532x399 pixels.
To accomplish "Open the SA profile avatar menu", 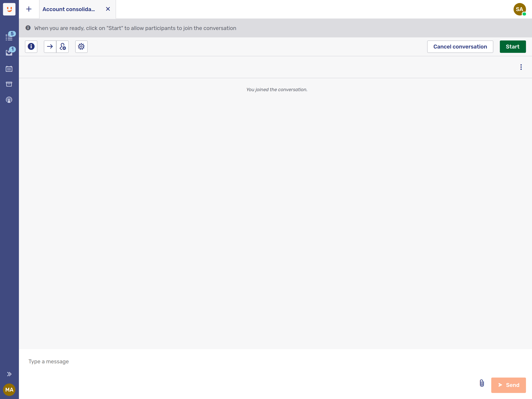I will (x=520, y=10).
